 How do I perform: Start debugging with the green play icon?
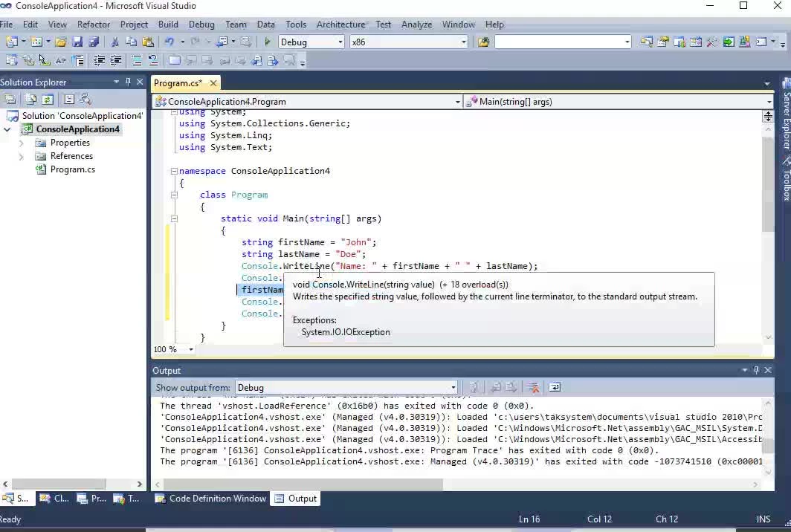click(x=268, y=42)
